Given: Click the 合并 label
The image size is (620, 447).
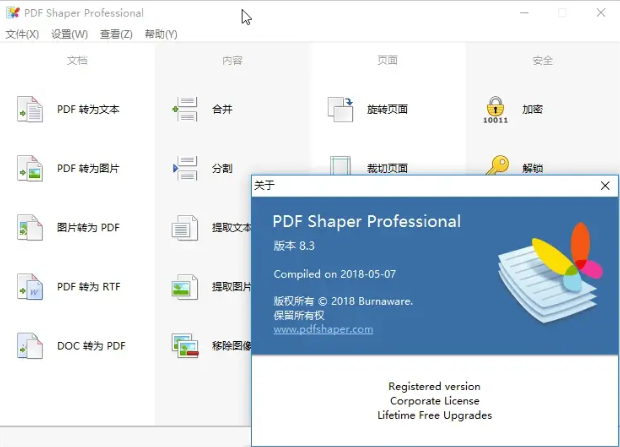Looking at the screenshot, I should point(222,109).
